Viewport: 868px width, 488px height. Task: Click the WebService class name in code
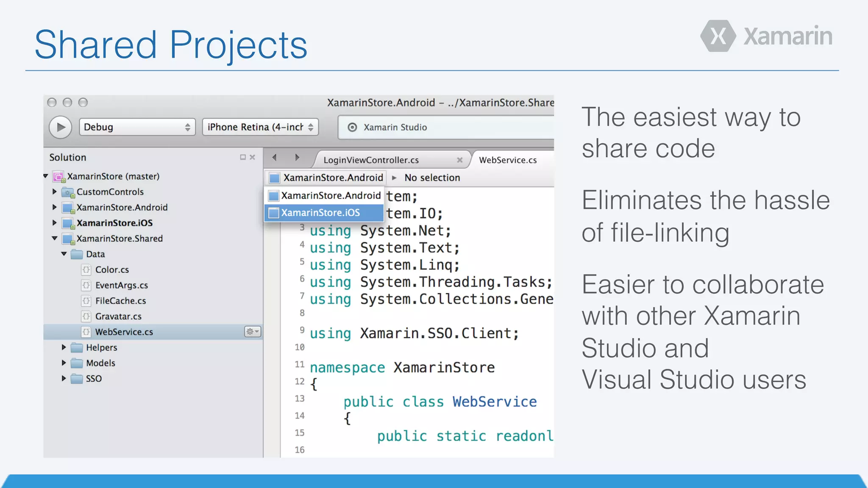(x=495, y=402)
